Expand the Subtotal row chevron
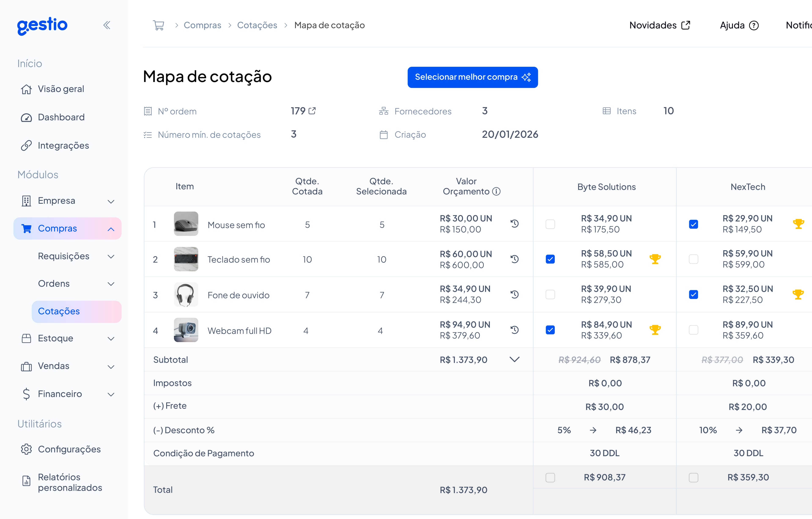Viewport: 812px width, 519px height. click(514, 359)
